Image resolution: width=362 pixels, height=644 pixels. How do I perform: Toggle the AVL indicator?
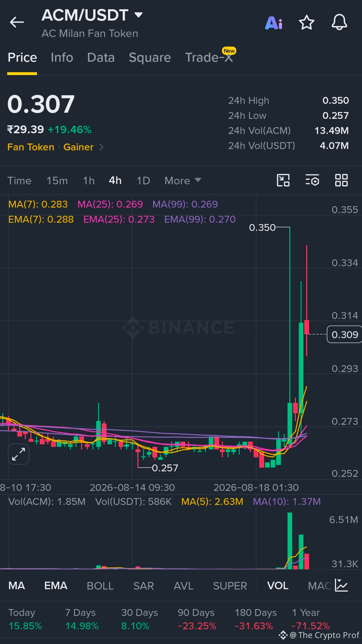(x=184, y=585)
